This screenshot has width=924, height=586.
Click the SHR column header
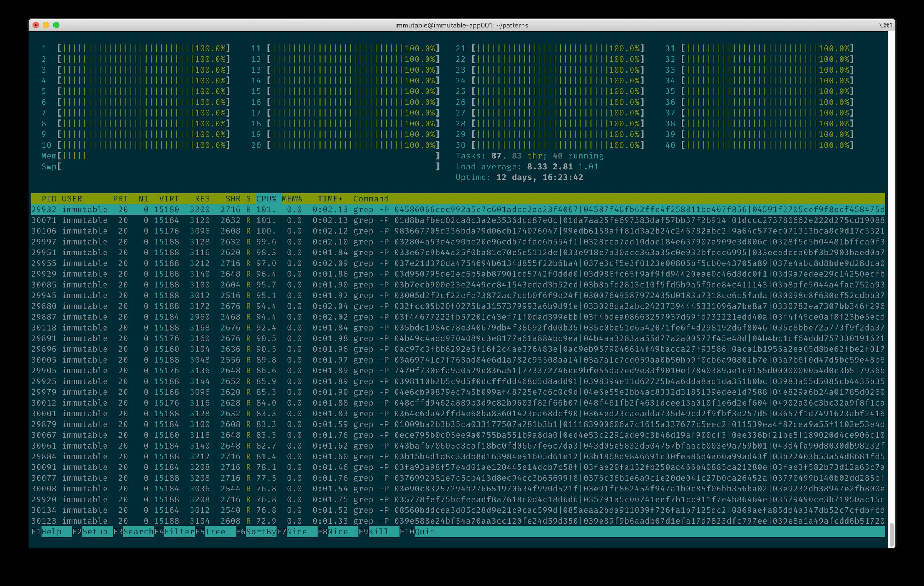tap(233, 199)
